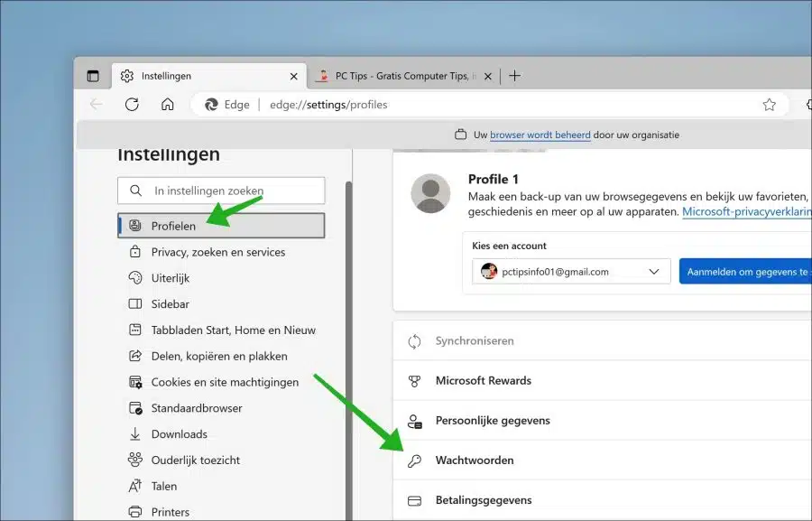Select Profielen in settings sidebar
The width and height of the screenshot is (812, 521).
[221, 226]
